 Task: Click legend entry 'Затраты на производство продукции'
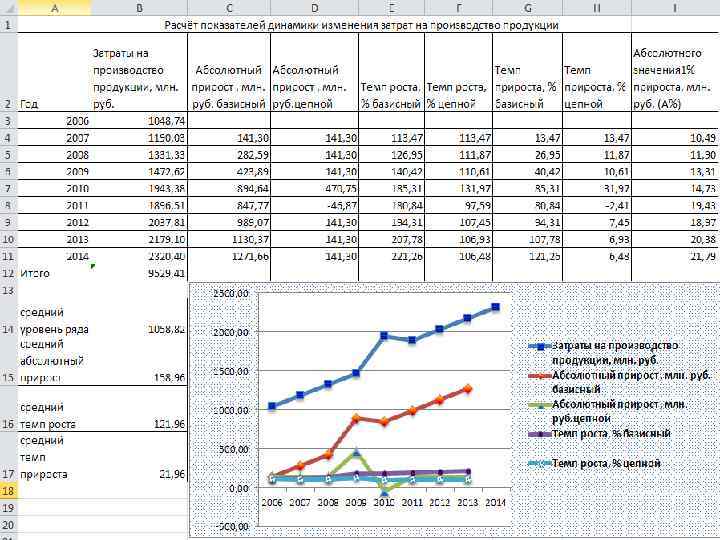coord(603,353)
